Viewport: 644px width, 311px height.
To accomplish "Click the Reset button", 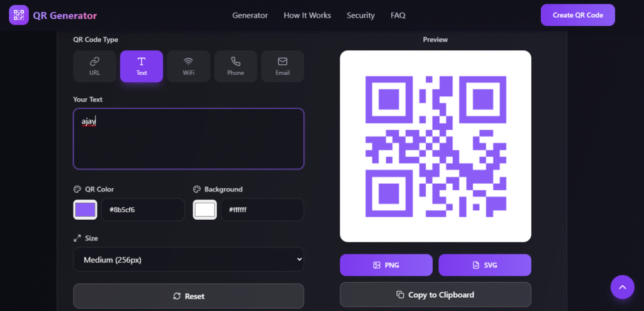I will point(189,296).
